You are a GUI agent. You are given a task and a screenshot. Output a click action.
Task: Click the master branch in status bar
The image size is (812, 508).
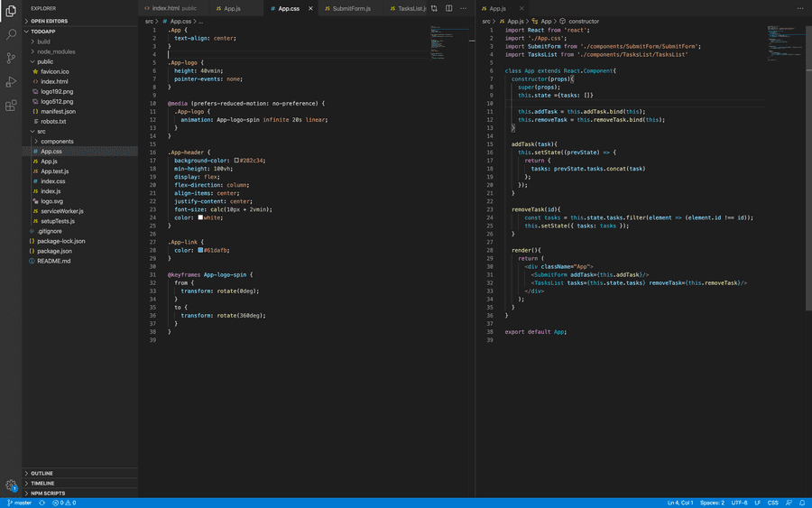(x=19, y=503)
